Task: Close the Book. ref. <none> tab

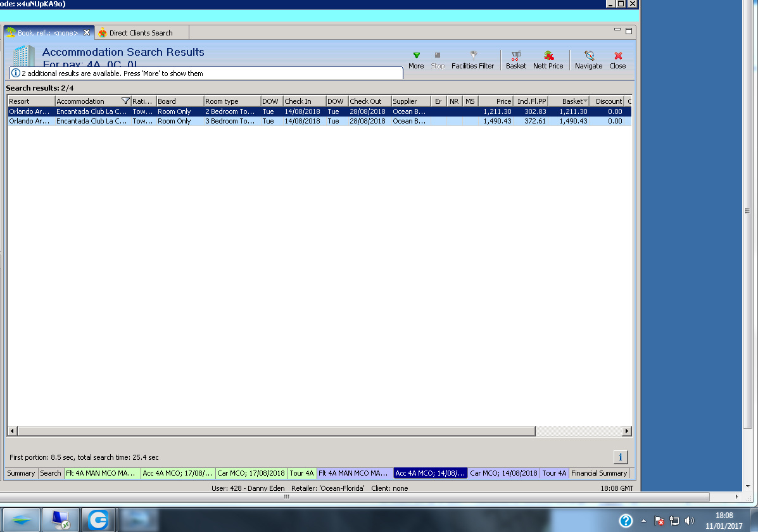Action: click(x=87, y=32)
